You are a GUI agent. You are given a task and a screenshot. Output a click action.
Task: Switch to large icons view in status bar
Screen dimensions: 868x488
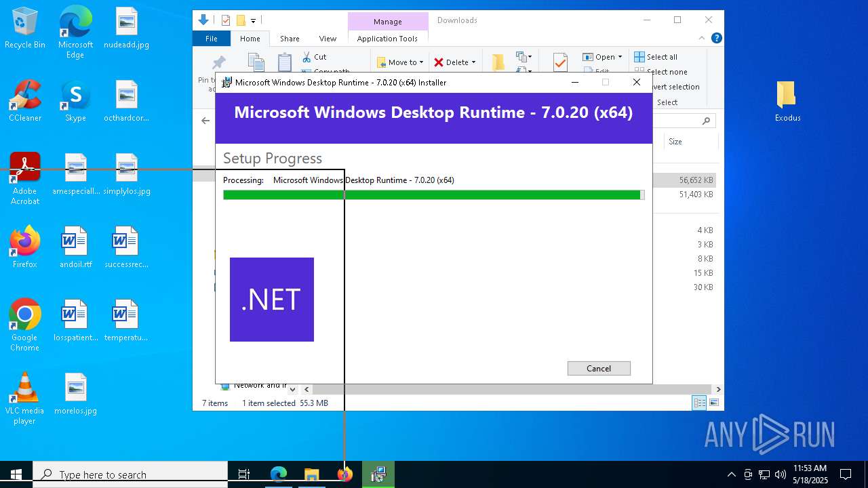pyautogui.click(x=713, y=403)
